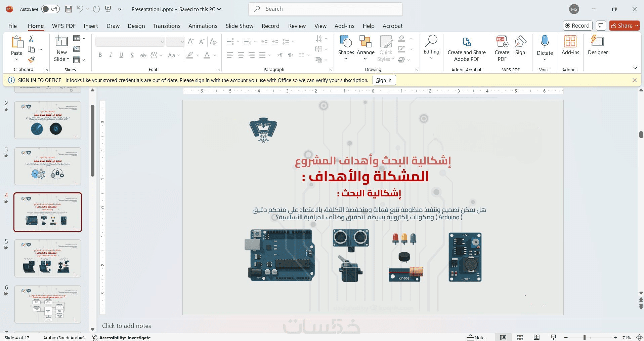
Task: Collapse the ribbon with chevron
Action: coord(635,68)
